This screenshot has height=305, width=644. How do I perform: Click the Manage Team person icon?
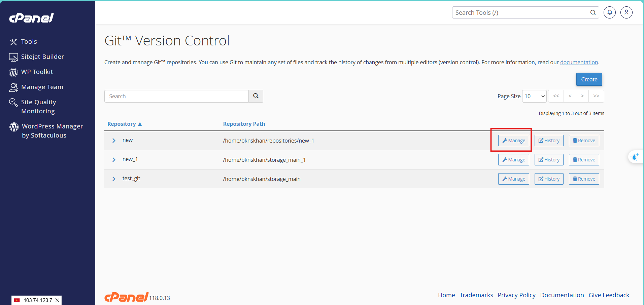pyautogui.click(x=13, y=87)
